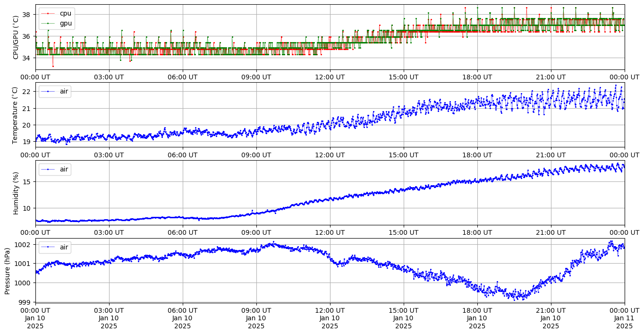Click 09:00 UT label under Temperature plot
Viewport: 644px width, 334px height.
point(256,155)
